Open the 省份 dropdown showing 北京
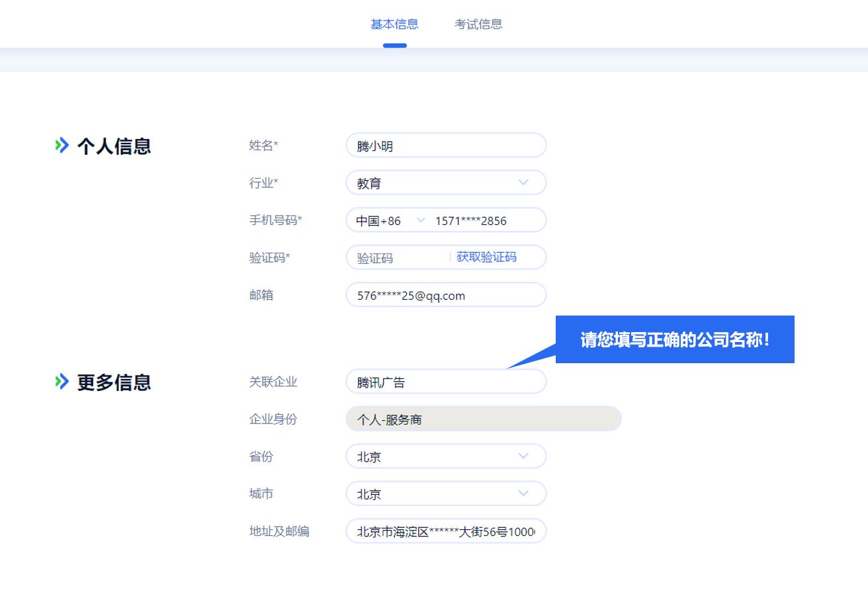The width and height of the screenshot is (868, 604). [x=447, y=456]
